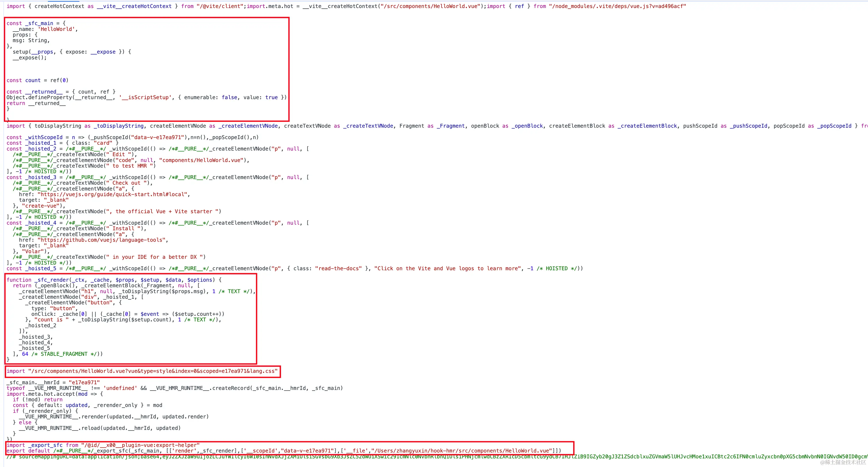Click the 'HelloWorld' component name string
This screenshot has width=868, height=467.
tap(56, 29)
